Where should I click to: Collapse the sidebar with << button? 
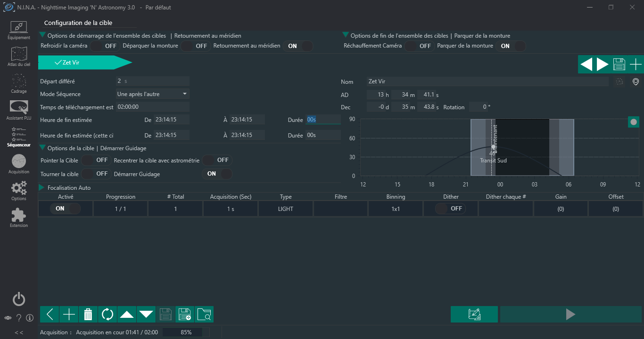tap(19, 332)
